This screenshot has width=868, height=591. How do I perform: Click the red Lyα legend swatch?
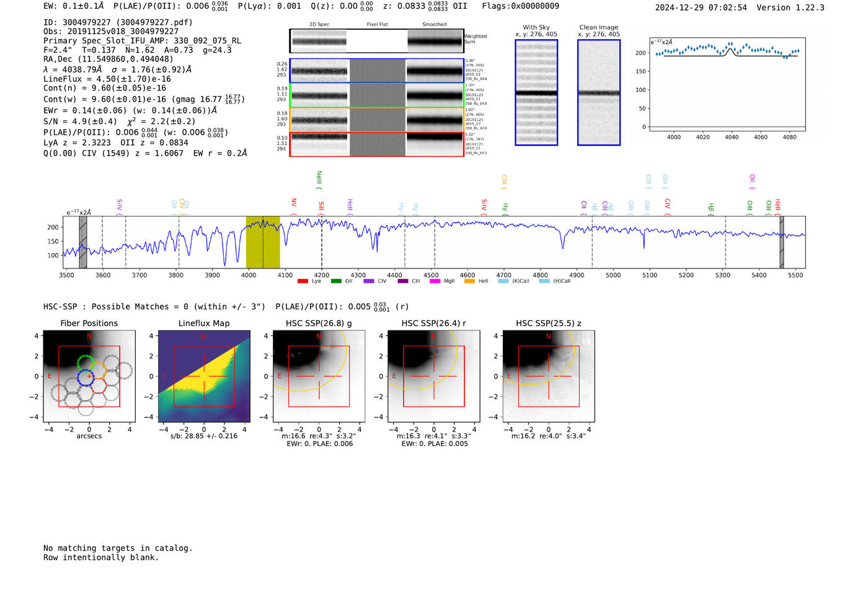point(303,281)
